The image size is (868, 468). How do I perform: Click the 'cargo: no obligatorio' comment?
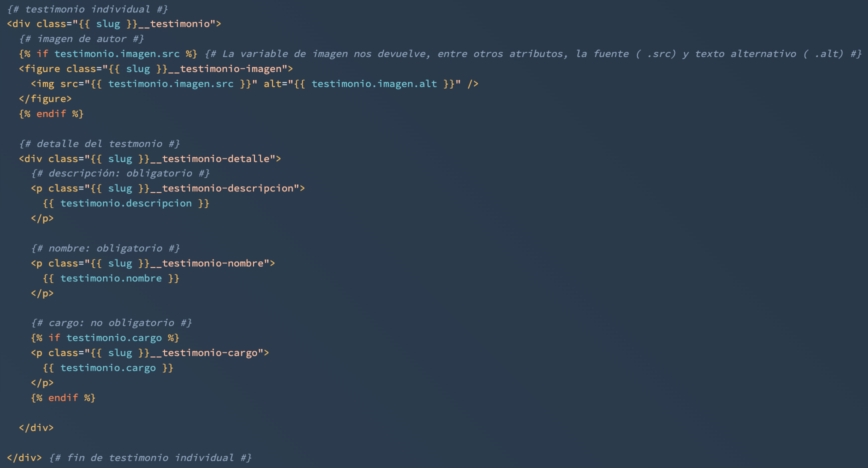coord(111,323)
